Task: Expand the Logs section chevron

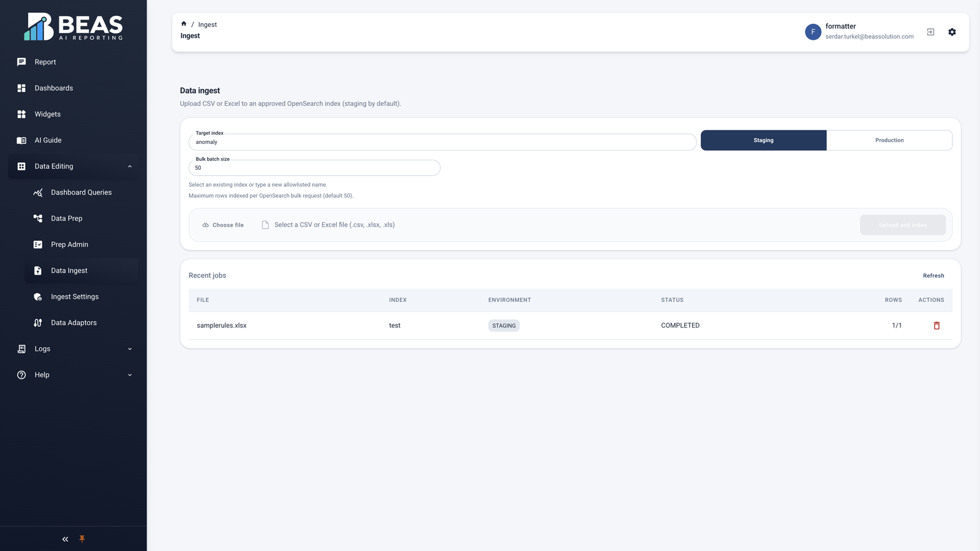Action: pos(130,349)
